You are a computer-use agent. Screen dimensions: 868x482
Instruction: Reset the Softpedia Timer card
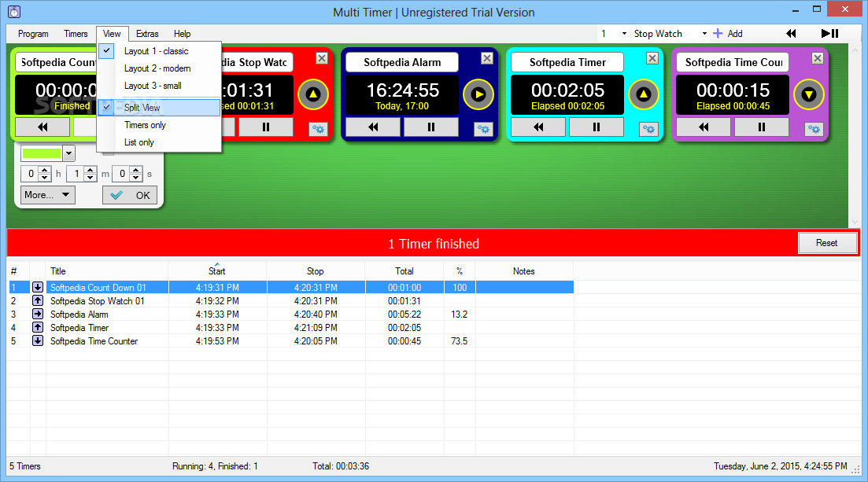click(x=538, y=127)
